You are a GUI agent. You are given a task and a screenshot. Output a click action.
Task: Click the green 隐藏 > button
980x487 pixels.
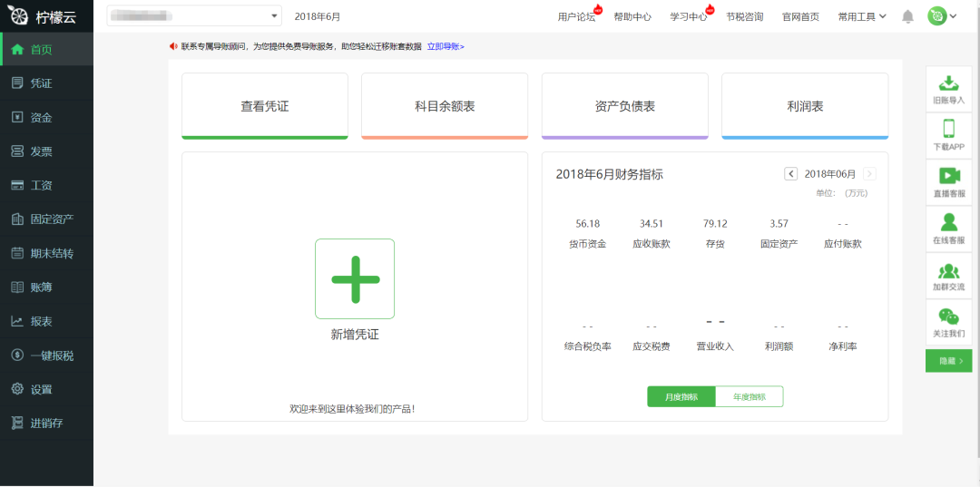point(949,361)
